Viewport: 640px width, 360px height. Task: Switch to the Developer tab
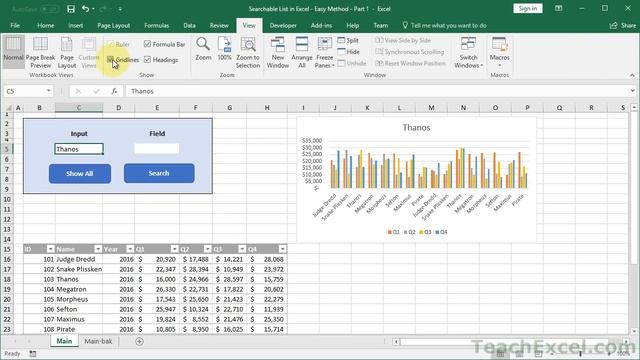[283, 25]
